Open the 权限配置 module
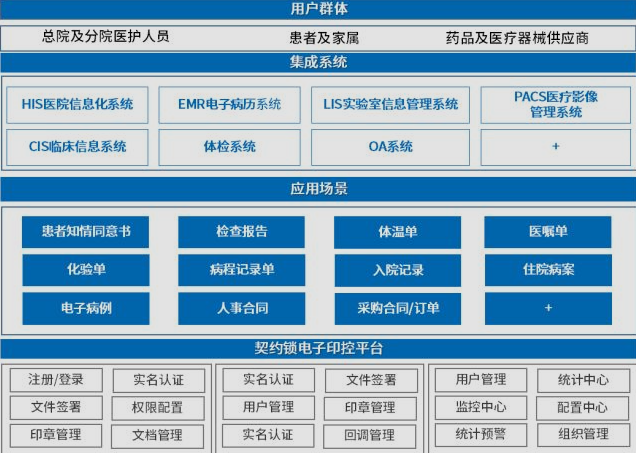This screenshot has width=636, height=453. (157, 408)
